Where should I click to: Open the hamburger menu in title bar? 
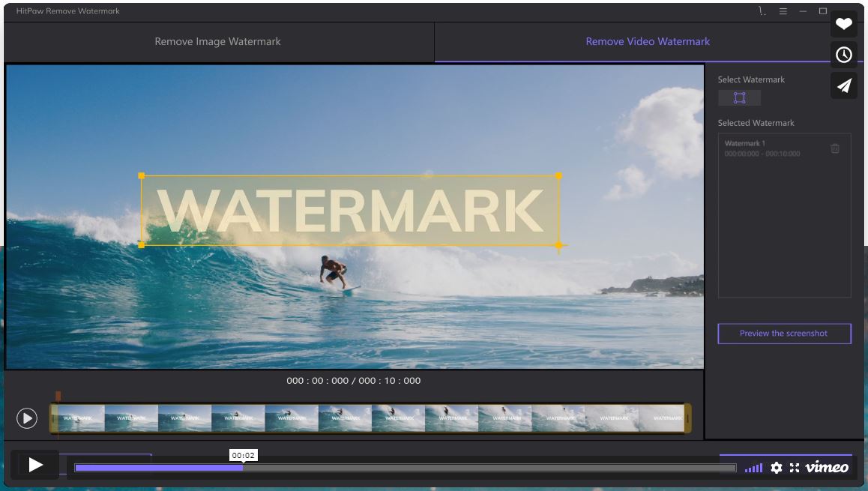coord(783,11)
